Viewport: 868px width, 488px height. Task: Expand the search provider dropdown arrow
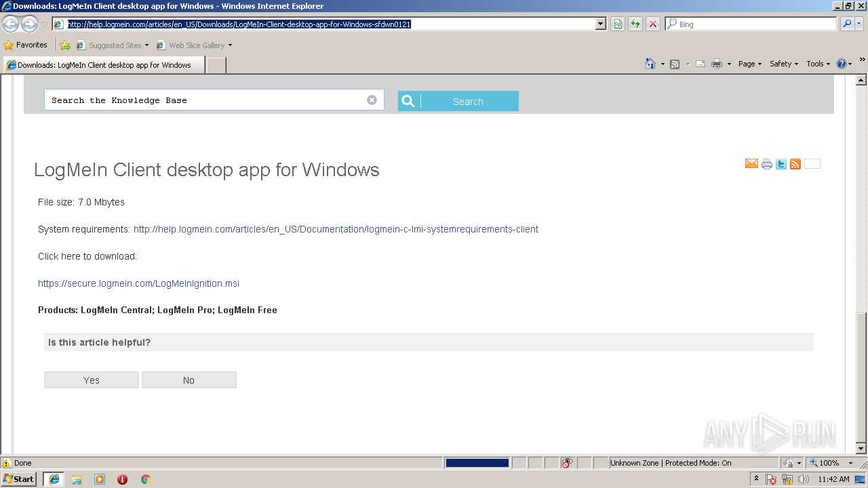860,24
